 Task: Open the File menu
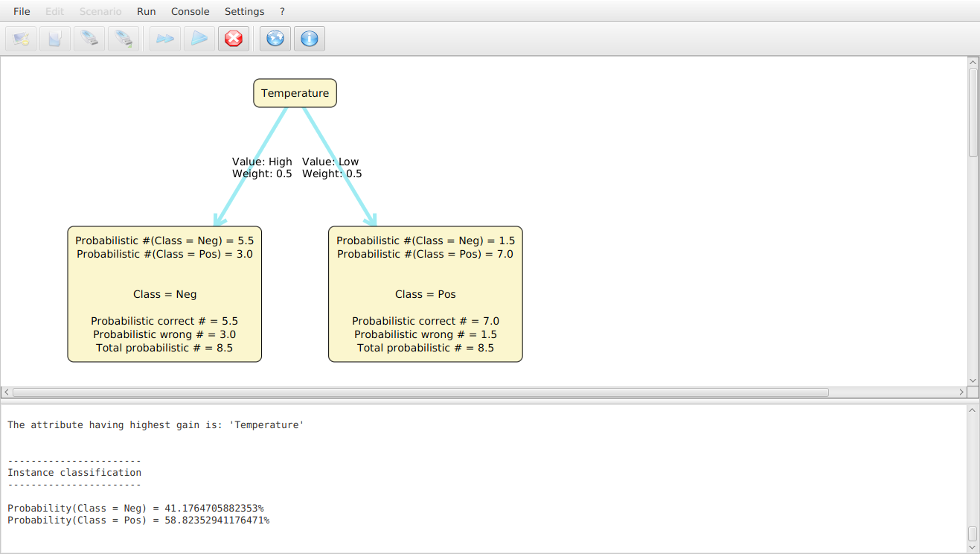point(22,11)
